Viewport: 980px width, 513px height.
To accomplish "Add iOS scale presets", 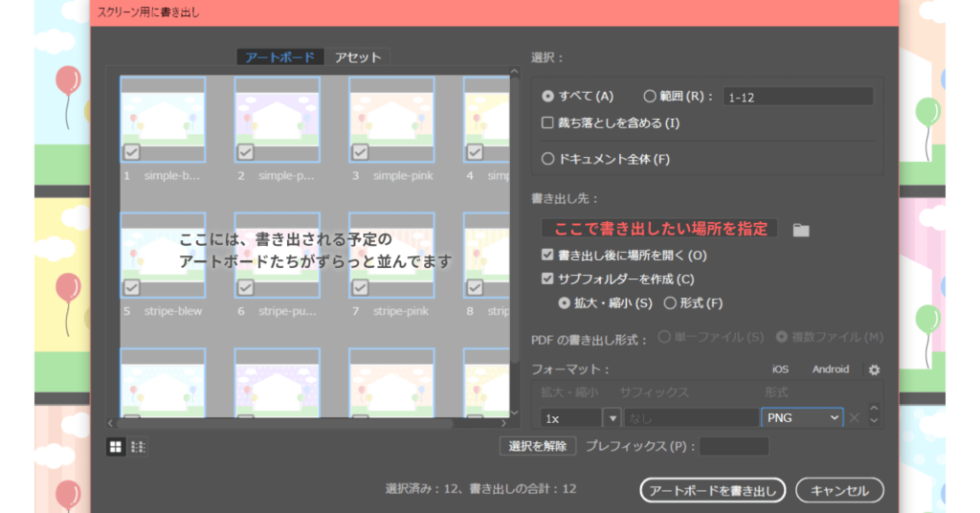I will pos(780,369).
